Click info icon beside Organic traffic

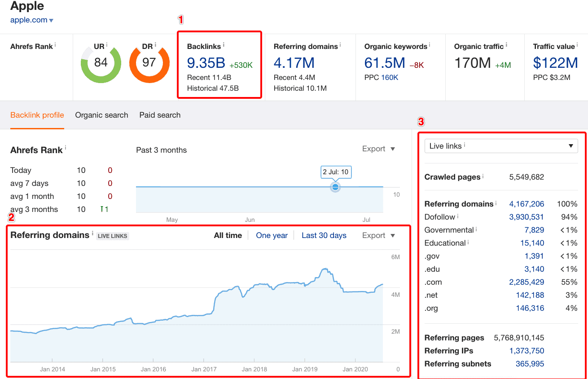point(506,45)
